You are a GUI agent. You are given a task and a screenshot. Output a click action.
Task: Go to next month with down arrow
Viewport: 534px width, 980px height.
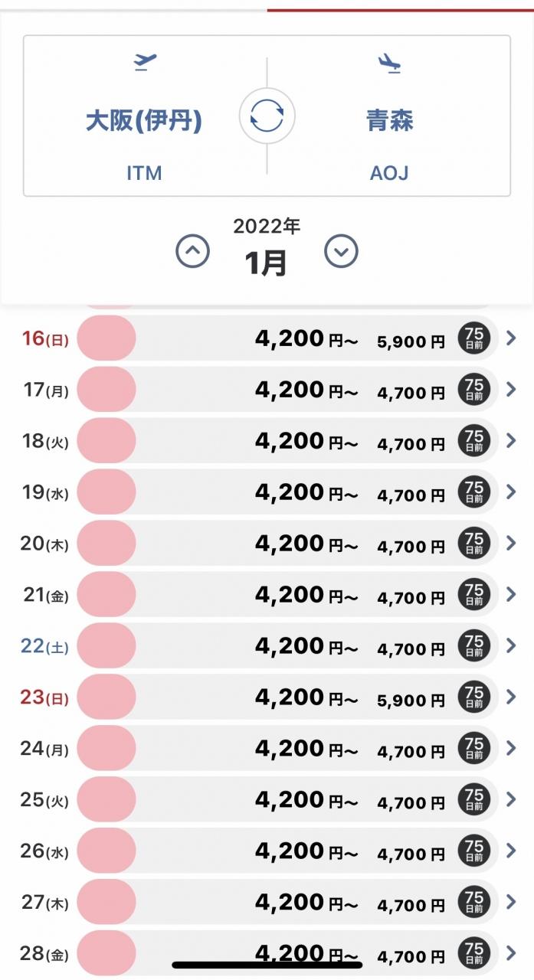click(x=341, y=250)
